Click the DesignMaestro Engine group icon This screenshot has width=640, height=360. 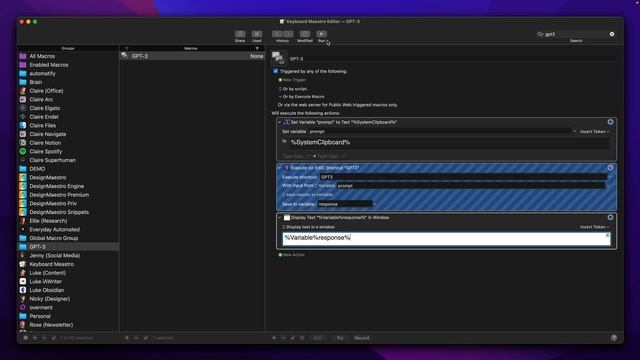point(23,186)
